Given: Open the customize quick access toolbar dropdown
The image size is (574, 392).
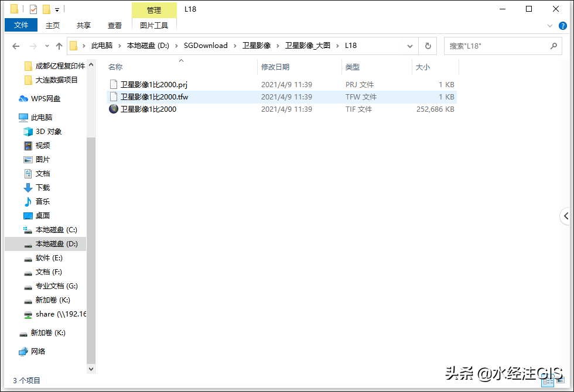Looking at the screenshot, I should pyautogui.click(x=56, y=9).
